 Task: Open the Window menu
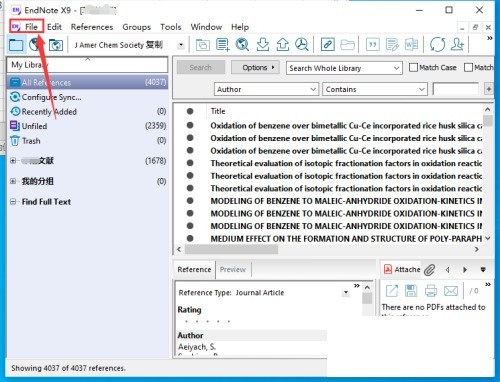(x=206, y=27)
